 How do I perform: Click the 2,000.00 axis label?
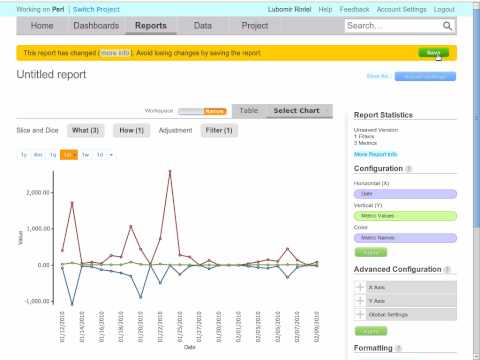coord(38,193)
